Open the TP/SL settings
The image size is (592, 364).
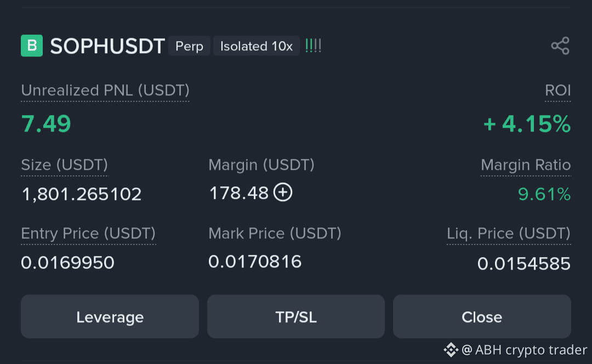point(295,316)
